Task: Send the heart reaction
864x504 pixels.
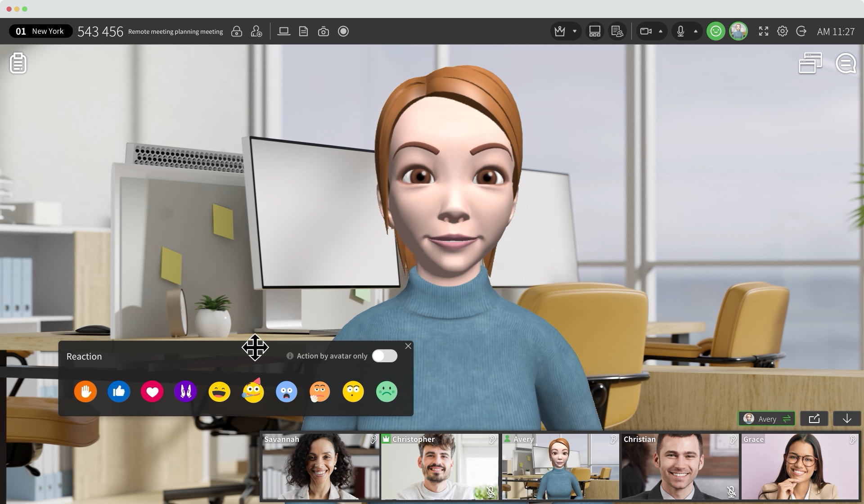Action: point(152,391)
